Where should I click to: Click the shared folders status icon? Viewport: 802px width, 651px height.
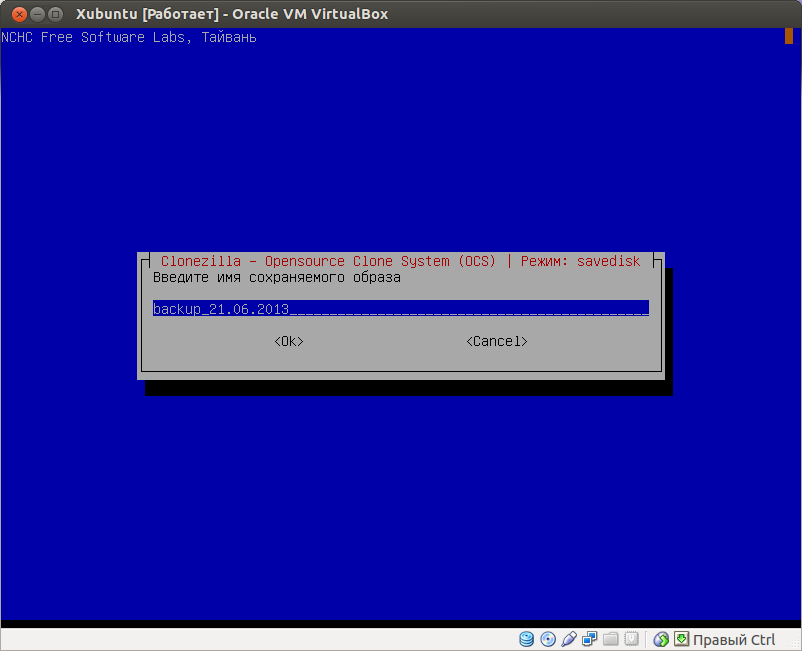(x=611, y=639)
